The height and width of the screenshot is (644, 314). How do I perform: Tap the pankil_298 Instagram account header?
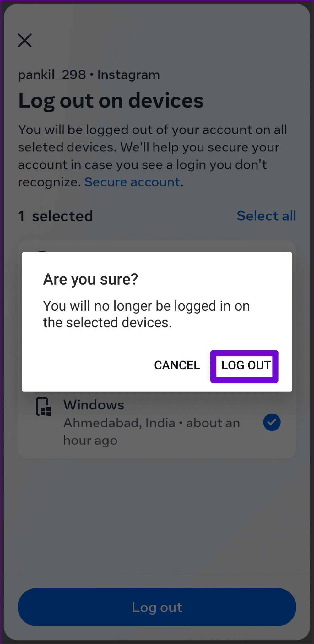point(89,75)
